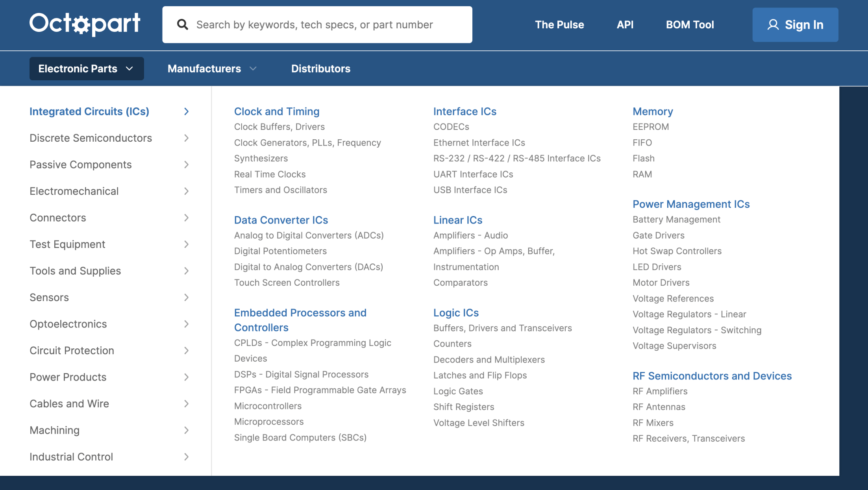Click Comparators subcategory
868x490 pixels.
pos(460,283)
